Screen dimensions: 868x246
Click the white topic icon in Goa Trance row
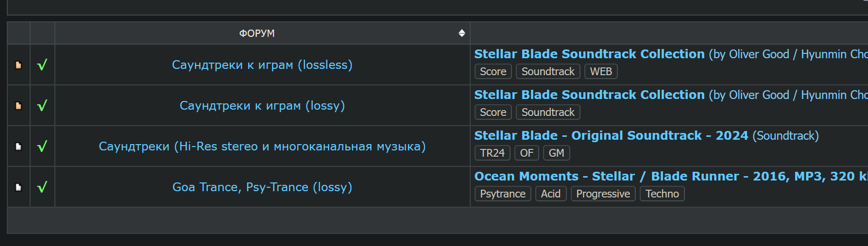point(18,187)
